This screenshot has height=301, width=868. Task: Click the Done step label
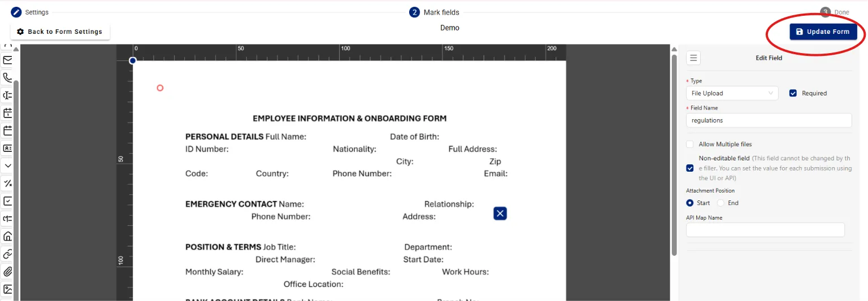point(842,12)
